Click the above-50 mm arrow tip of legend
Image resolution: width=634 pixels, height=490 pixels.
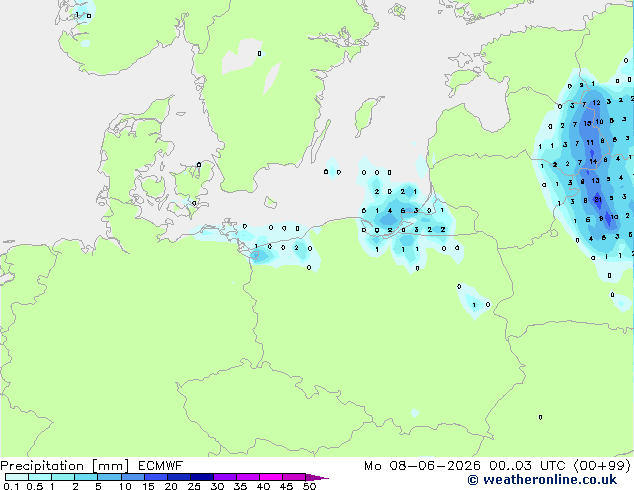click(x=317, y=478)
